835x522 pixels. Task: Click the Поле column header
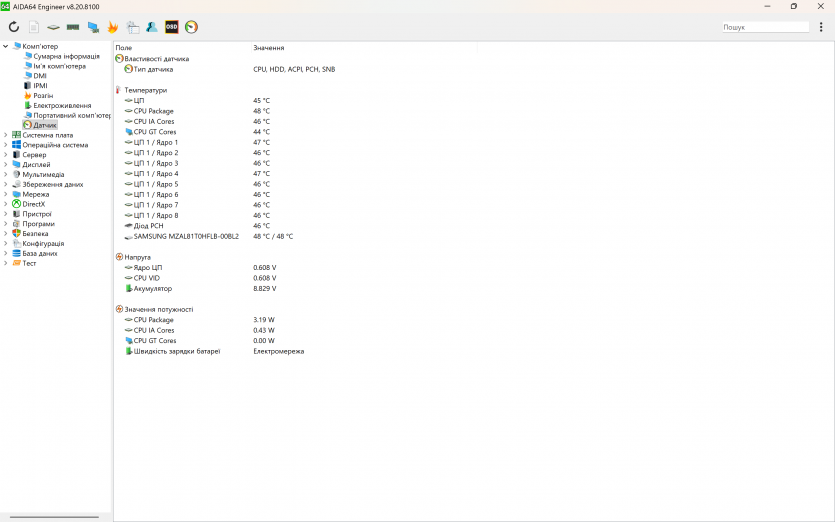point(124,47)
